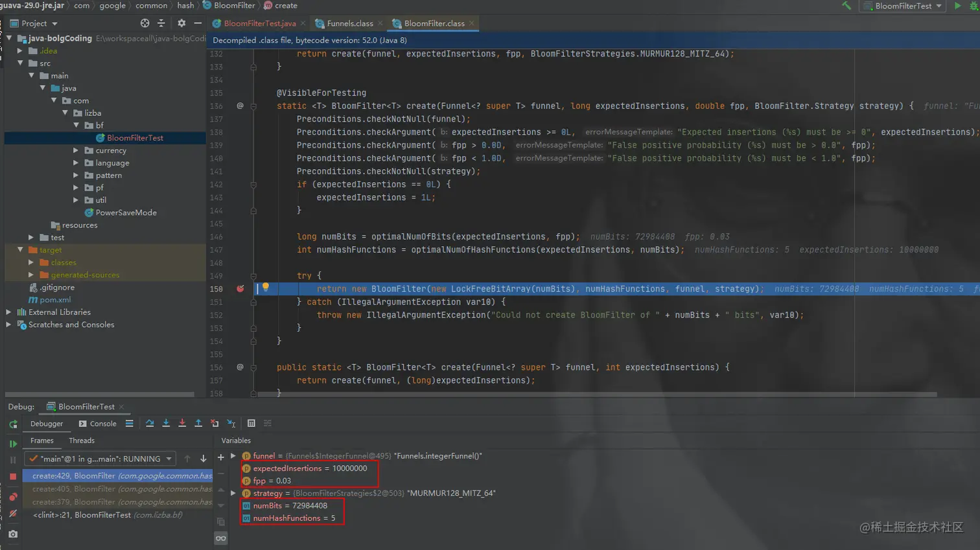Click Project panel horizontal scrollbar
Screen dimensions: 980x550
pos(100,394)
